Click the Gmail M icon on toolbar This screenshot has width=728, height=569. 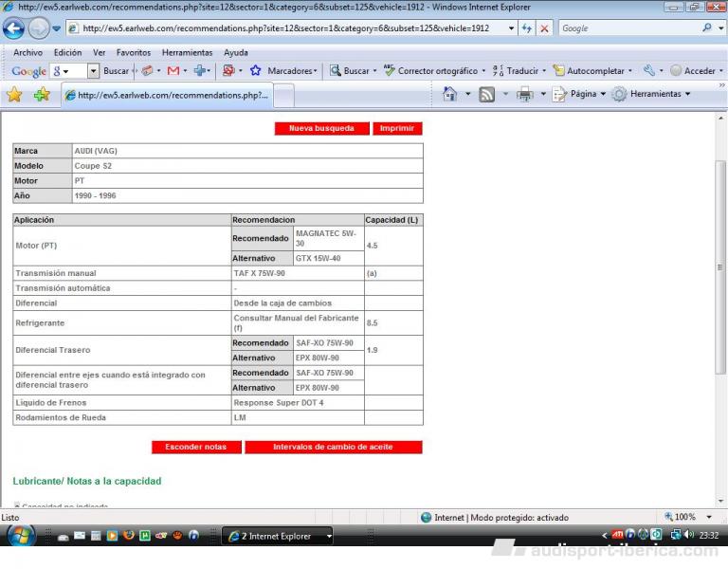tap(173, 71)
